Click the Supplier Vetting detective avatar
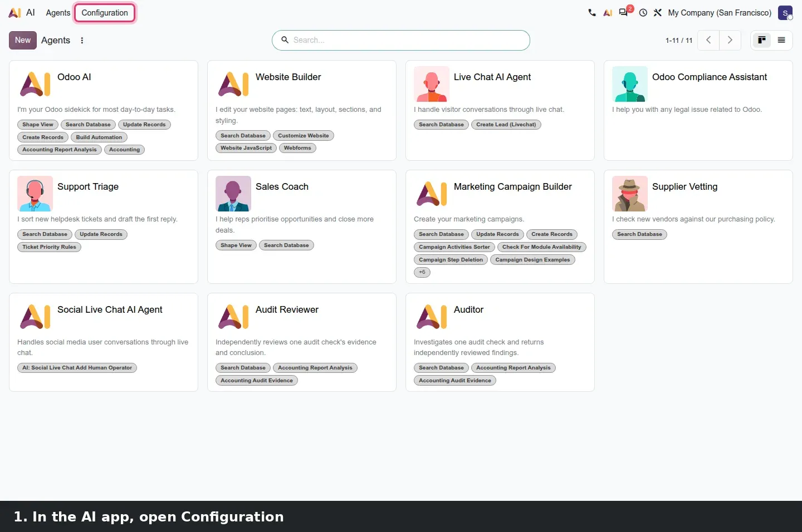802x532 pixels. coord(630,194)
